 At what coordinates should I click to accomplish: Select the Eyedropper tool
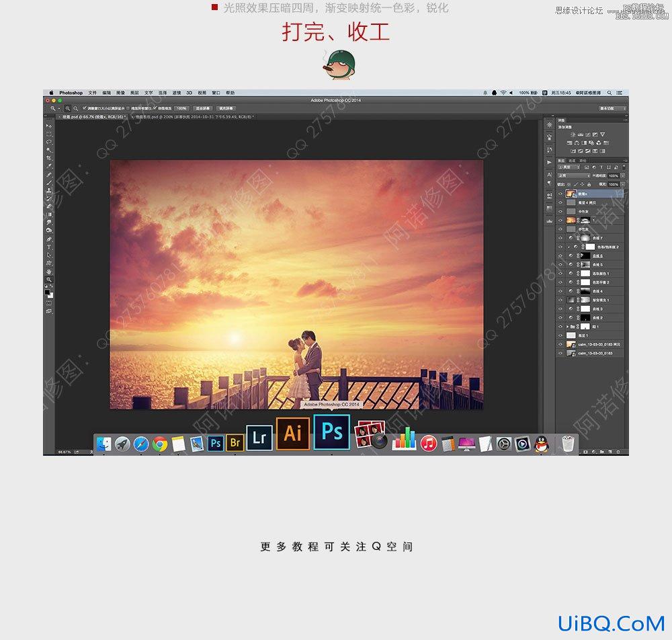[x=49, y=166]
